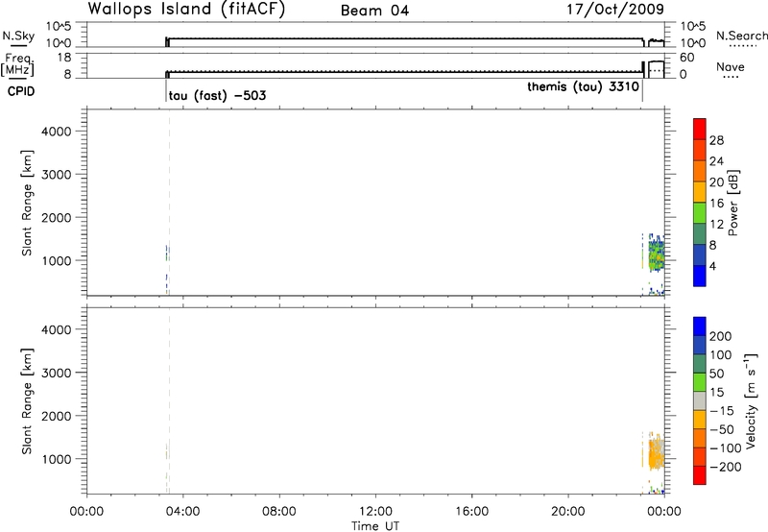Click the red bottom velocity swatch
This screenshot has height=532, width=768.
point(700,475)
